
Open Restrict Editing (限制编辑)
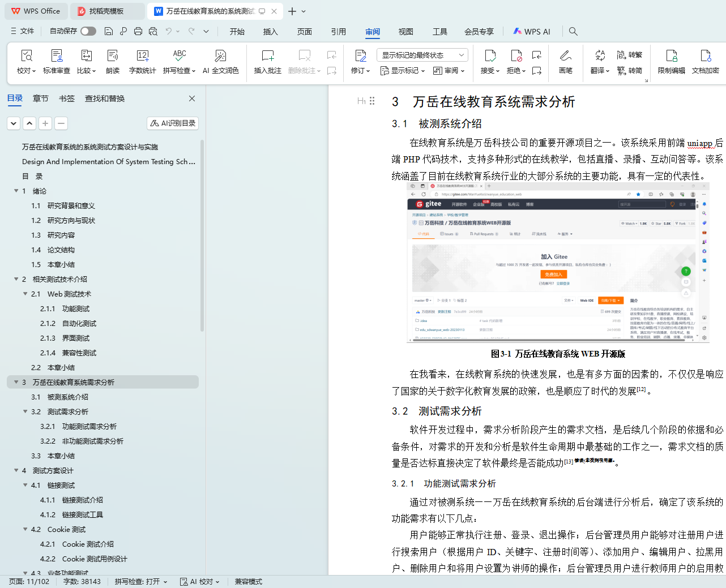671,56
